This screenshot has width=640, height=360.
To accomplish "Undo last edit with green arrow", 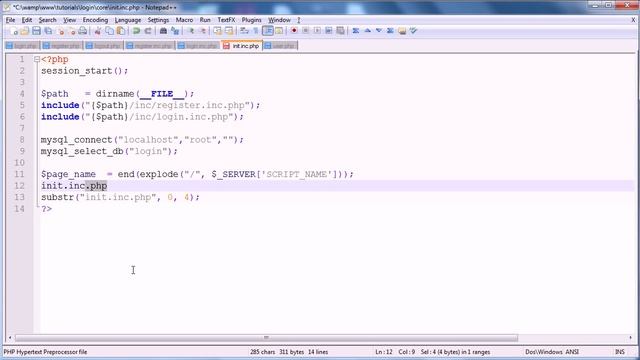I will (x=136, y=31).
